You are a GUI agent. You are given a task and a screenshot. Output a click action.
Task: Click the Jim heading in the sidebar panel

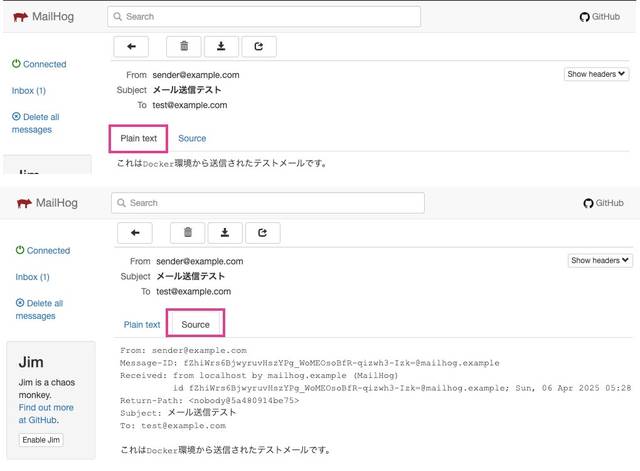31,362
